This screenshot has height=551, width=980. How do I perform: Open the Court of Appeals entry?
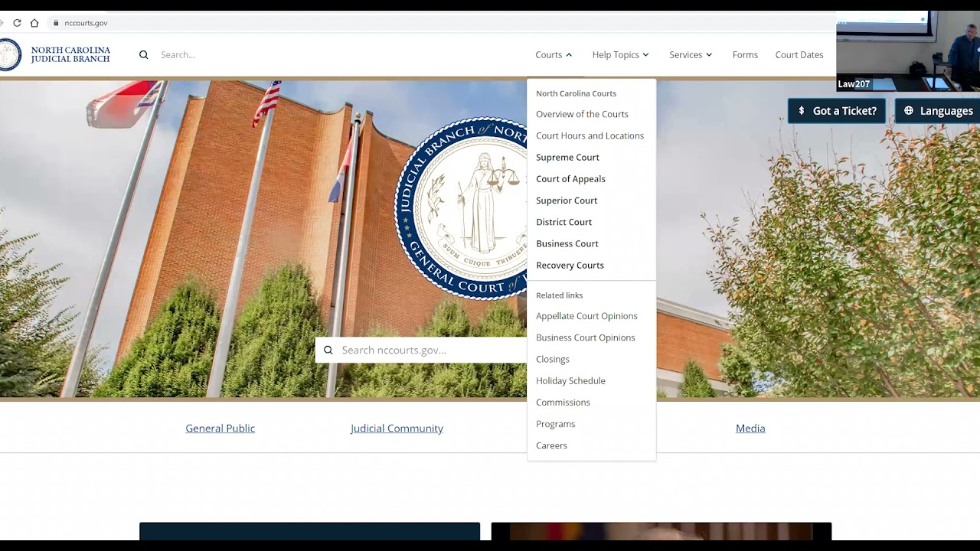point(570,179)
